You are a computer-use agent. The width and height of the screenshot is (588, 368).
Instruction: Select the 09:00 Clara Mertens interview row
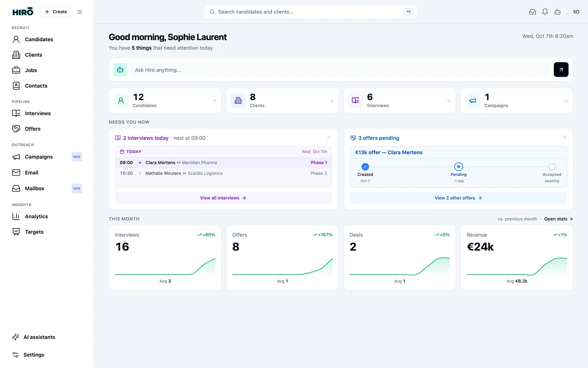coord(223,163)
